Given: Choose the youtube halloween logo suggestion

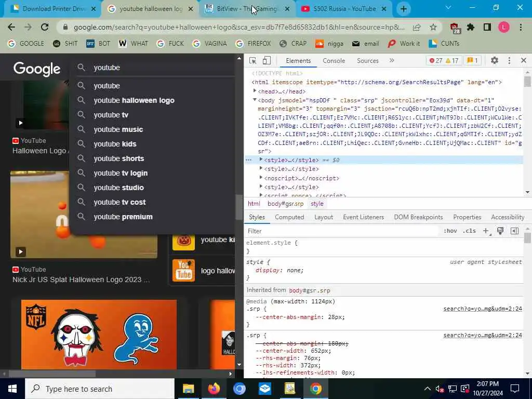Looking at the screenshot, I should point(134,100).
